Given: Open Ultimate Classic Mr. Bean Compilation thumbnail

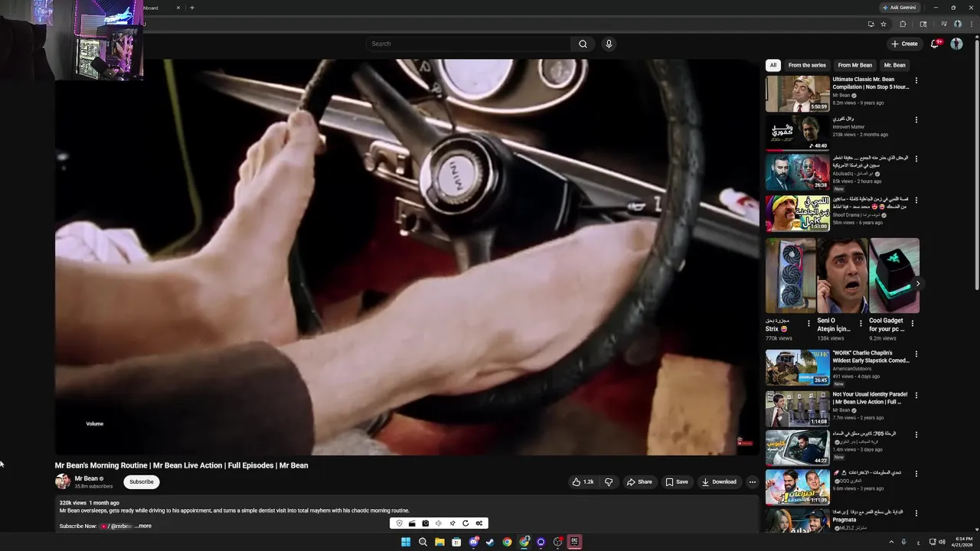Looking at the screenshot, I should pyautogui.click(x=798, y=93).
